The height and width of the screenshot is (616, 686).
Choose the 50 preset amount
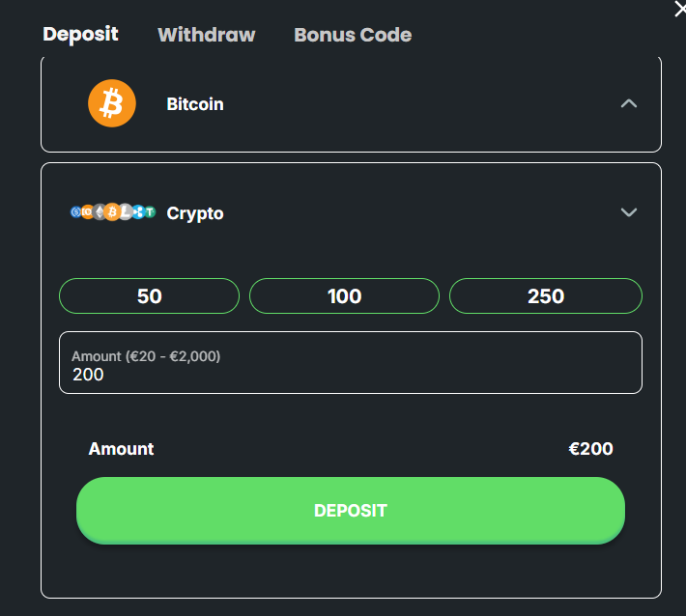[150, 296]
